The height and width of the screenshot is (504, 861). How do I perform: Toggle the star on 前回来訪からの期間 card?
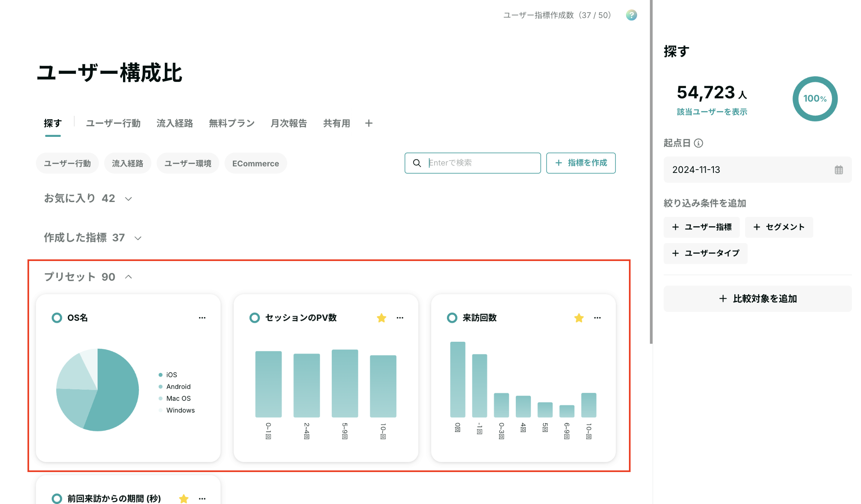[184, 499]
